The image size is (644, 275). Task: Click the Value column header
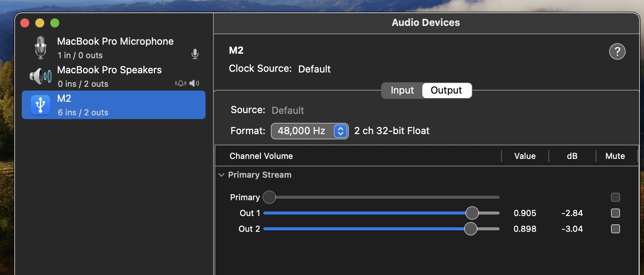click(x=525, y=156)
